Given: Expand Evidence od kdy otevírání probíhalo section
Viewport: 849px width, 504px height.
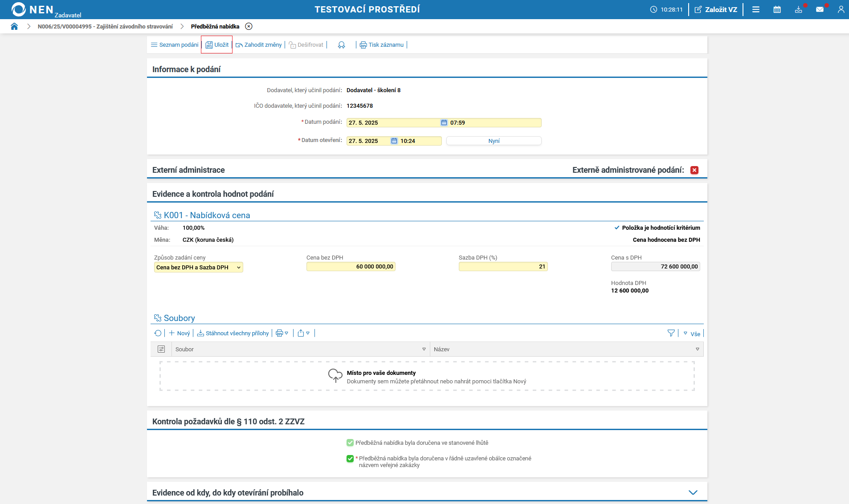Looking at the screenshot, I should click(x=693, y=492).
